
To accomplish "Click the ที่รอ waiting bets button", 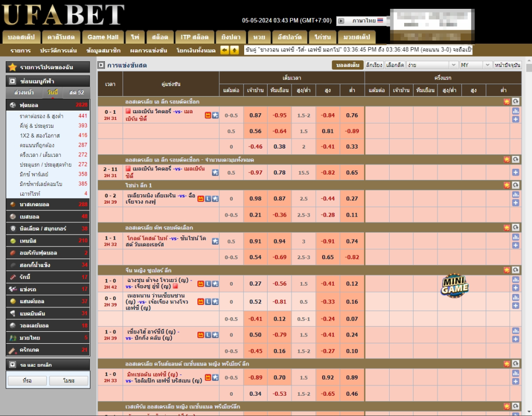I will (27, 381).
